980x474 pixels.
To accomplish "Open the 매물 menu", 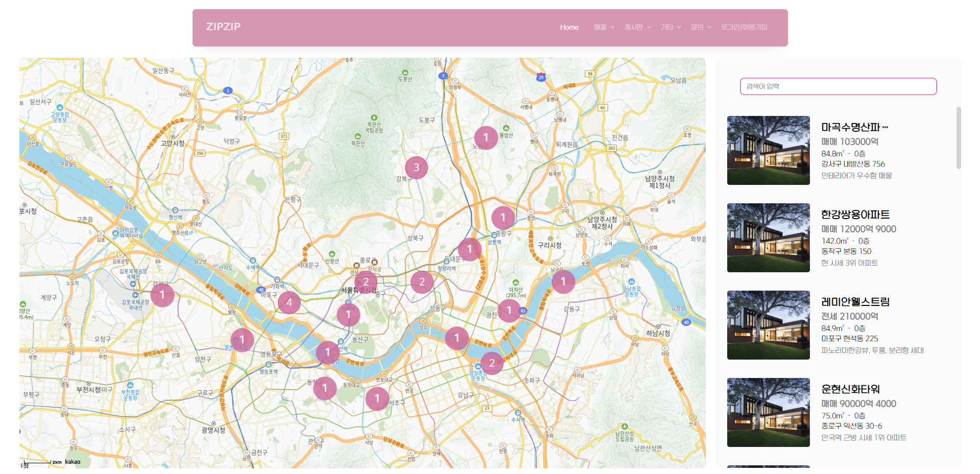I will pyautogui.click(x=600, y=27).
